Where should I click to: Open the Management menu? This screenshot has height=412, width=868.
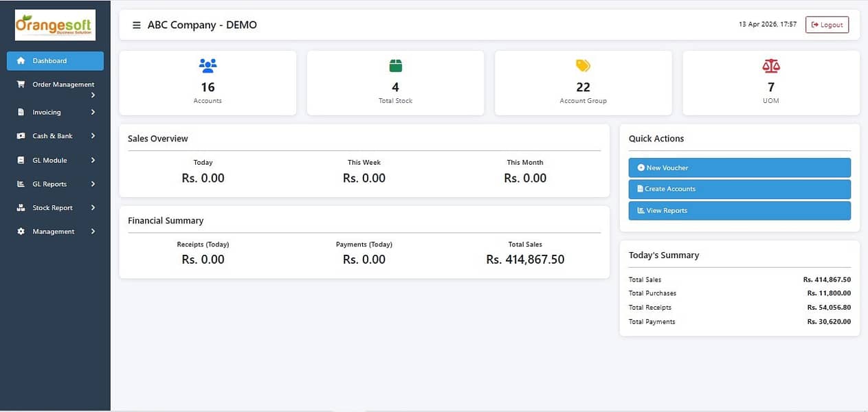click(55, 231)
